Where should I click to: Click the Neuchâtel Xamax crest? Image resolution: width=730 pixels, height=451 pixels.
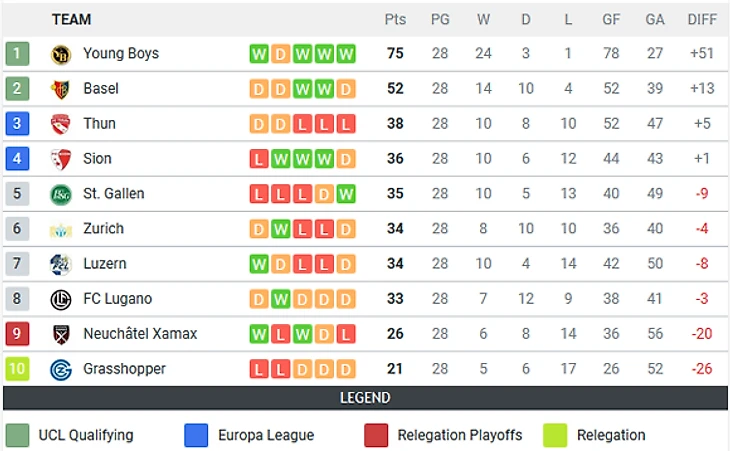pyautogui.click(x=61, y=334)
